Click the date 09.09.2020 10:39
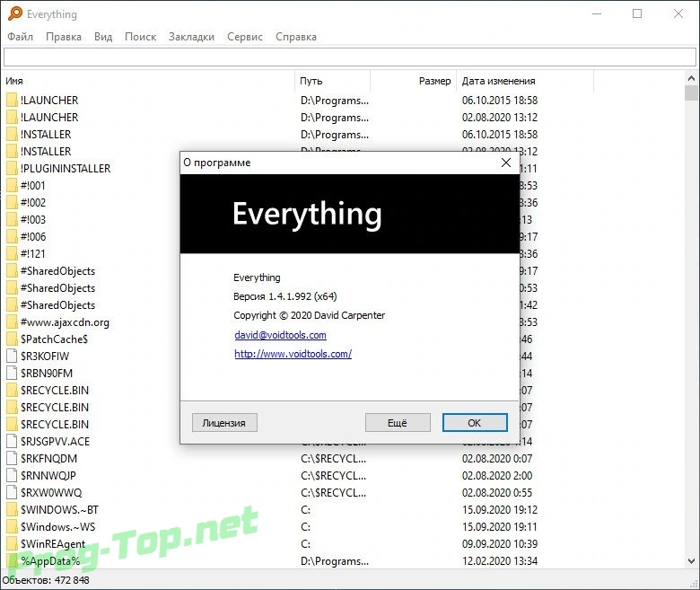 click(x=500, y=543)
